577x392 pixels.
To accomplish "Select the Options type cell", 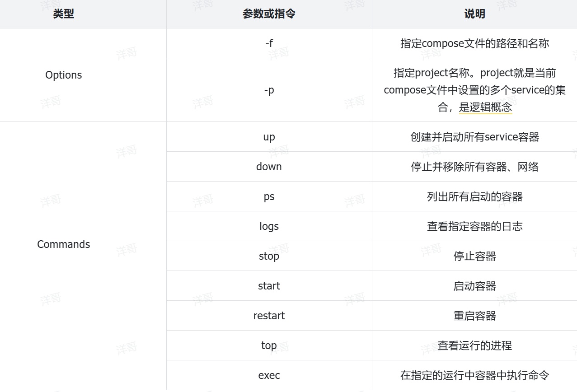I will 64,75.
